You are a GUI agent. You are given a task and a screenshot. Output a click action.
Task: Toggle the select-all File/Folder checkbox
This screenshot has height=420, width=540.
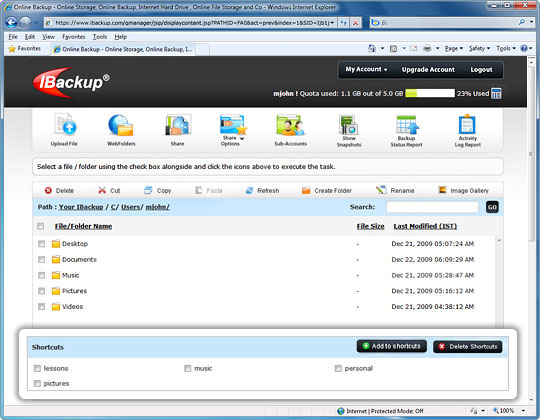[x=41, y=226]
